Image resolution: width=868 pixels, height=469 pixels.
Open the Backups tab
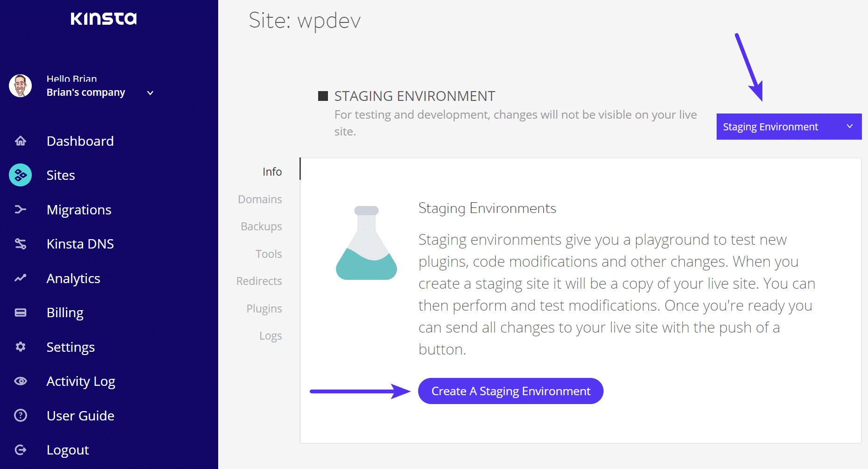click(x=261, y=226)
